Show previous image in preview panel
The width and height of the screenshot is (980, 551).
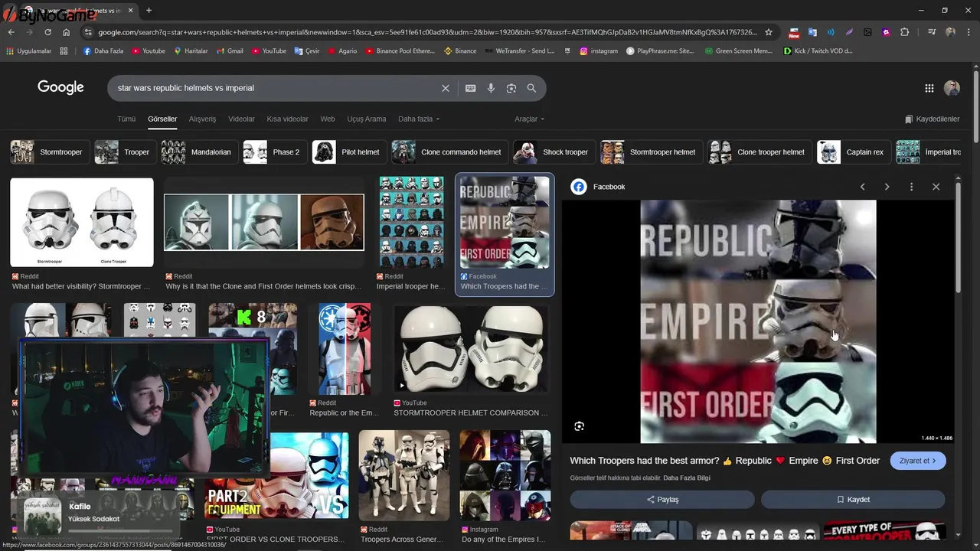pyautogui.click(x=862, y=187)
